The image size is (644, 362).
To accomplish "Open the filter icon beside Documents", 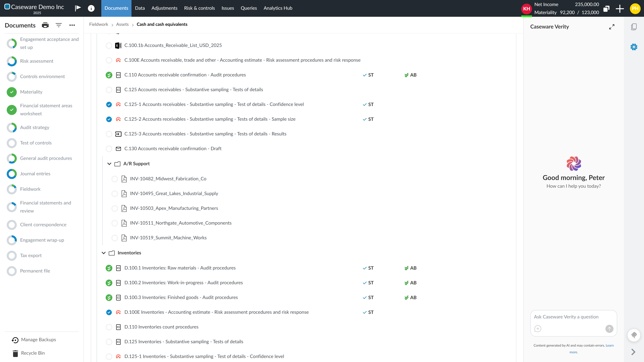I will click(59, 25).
